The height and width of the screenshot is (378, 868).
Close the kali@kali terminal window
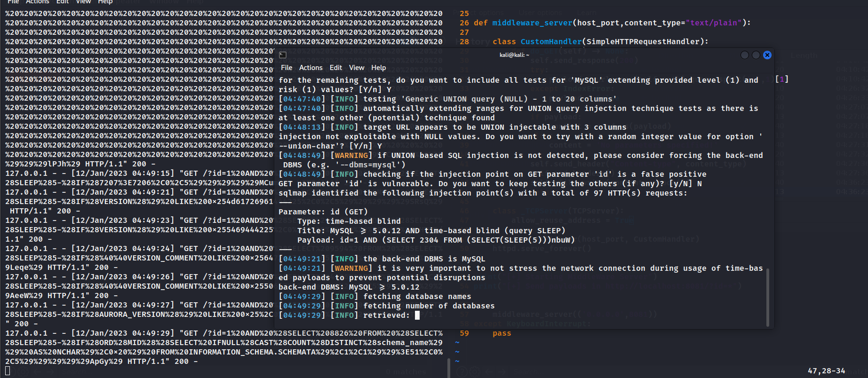(x=767, y=55)
